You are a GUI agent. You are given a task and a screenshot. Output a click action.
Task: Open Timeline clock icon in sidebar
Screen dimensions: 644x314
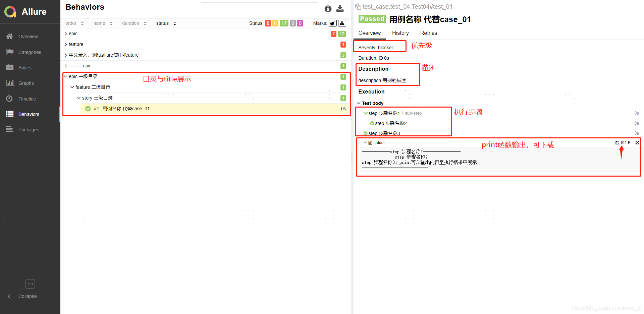click(x=10, y=99)
